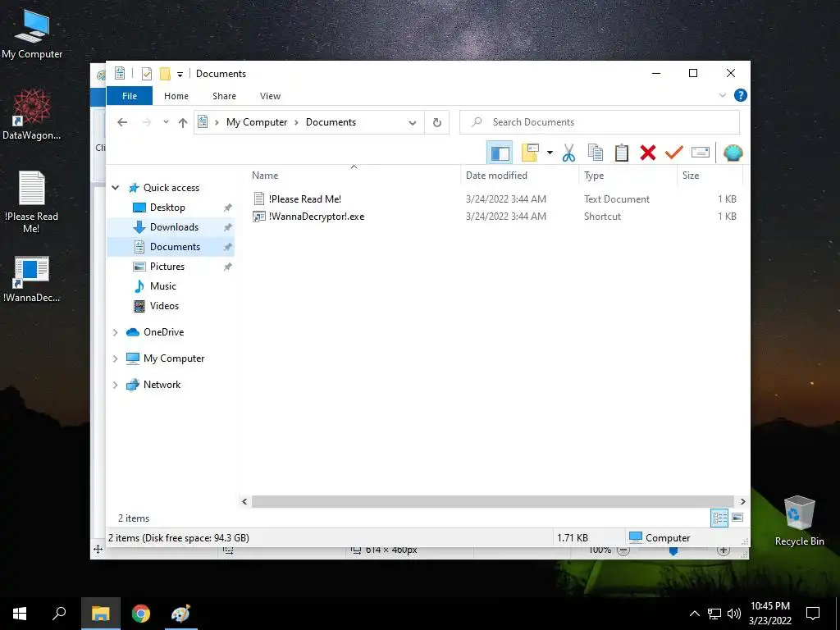Click Documents in the address breadcrumb
This screenshot has width=840, height=630.
pos(331,122)
